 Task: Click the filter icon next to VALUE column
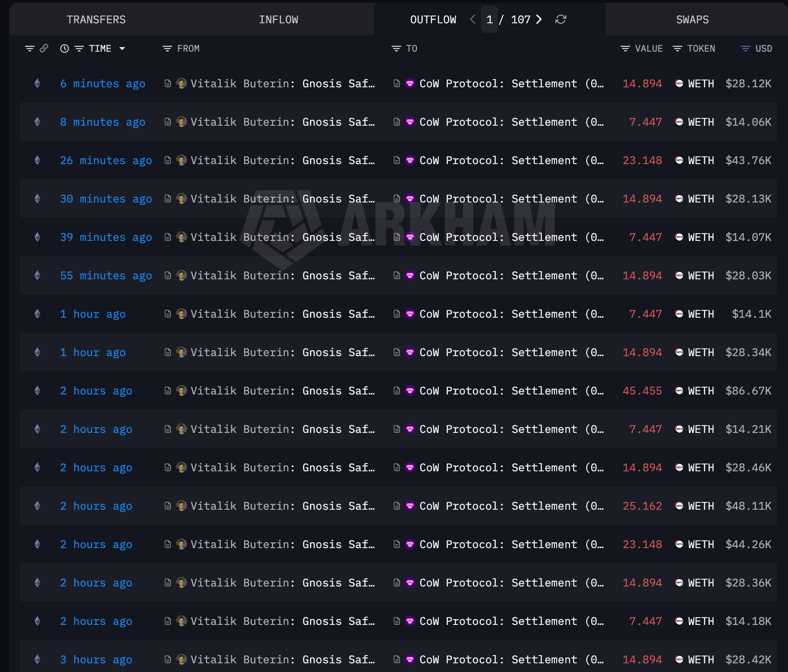[625, 48]
